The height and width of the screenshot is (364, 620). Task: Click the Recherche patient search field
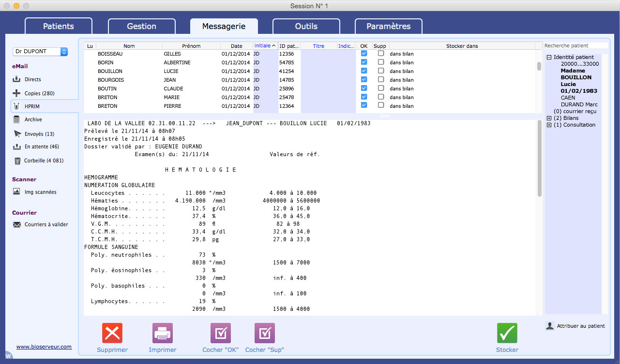point(575,45)
